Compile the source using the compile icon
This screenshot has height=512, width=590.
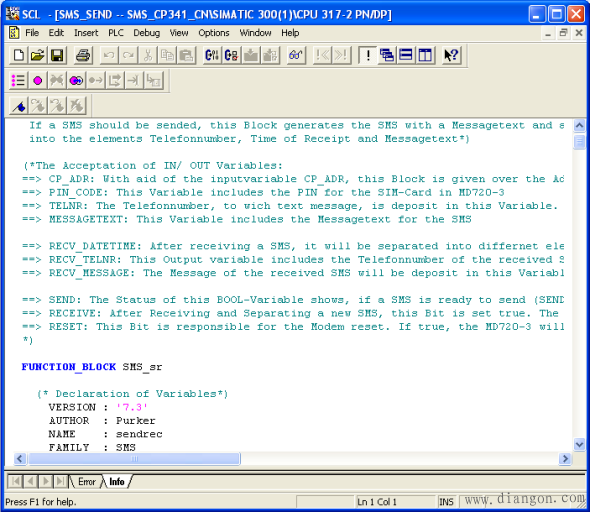click(x=212, y=55)
